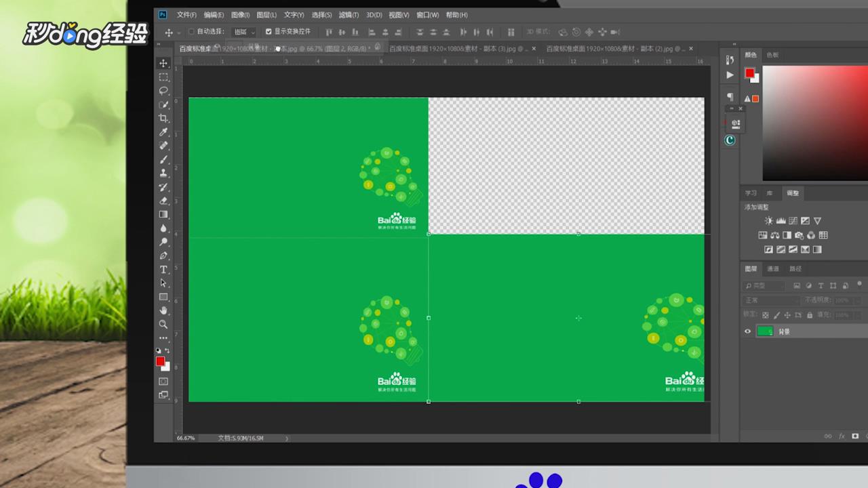Open the Move tool preset picker arrow
Viewport: 868px width, 488px height.
(179, 32)
